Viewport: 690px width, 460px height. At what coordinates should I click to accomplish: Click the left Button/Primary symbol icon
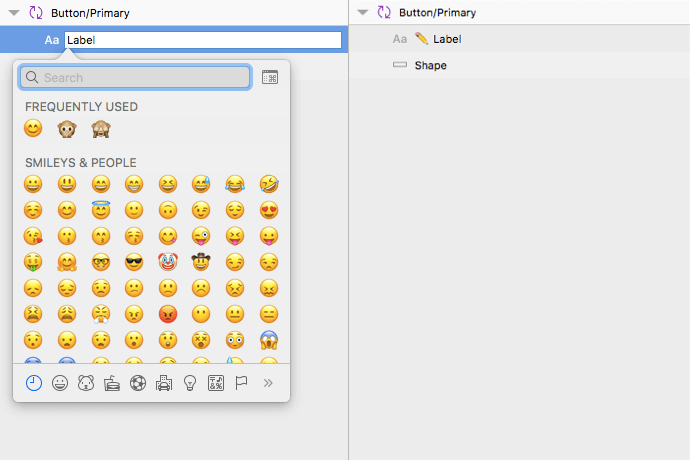coord(36,12)
